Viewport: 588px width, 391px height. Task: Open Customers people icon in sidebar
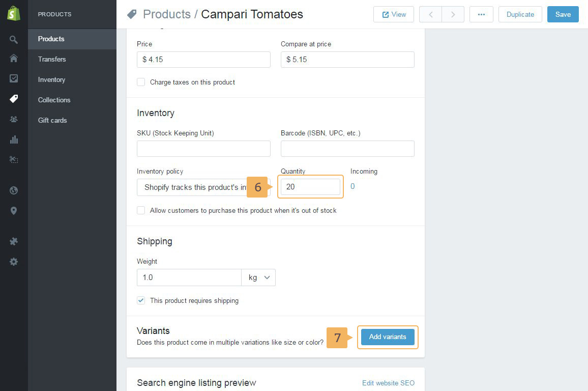coord(14,119)
